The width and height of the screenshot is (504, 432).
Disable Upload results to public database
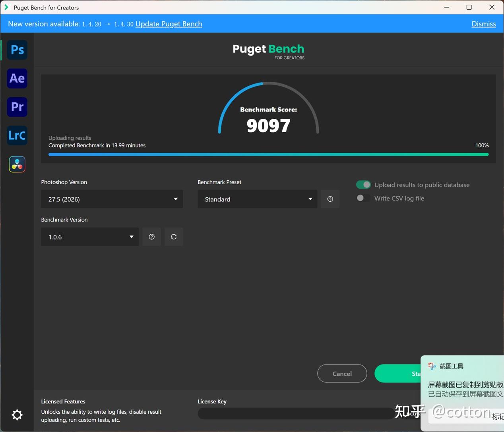coord(363,185)
